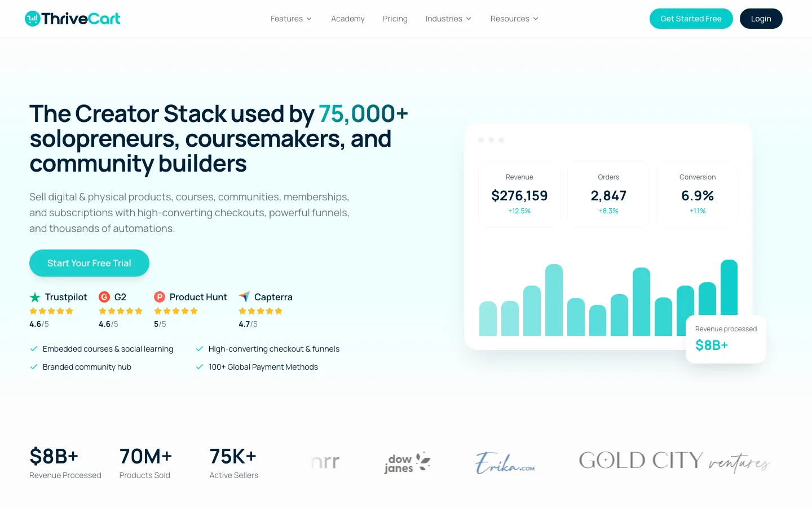Click the Capterra arrow logo icon

point(244,297)
